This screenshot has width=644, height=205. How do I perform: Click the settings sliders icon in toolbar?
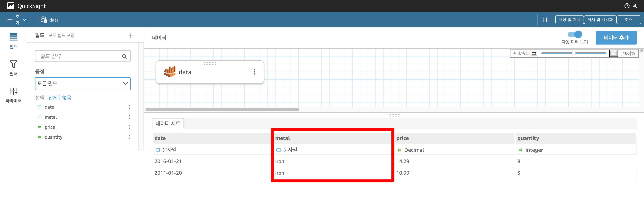point(545,20)
